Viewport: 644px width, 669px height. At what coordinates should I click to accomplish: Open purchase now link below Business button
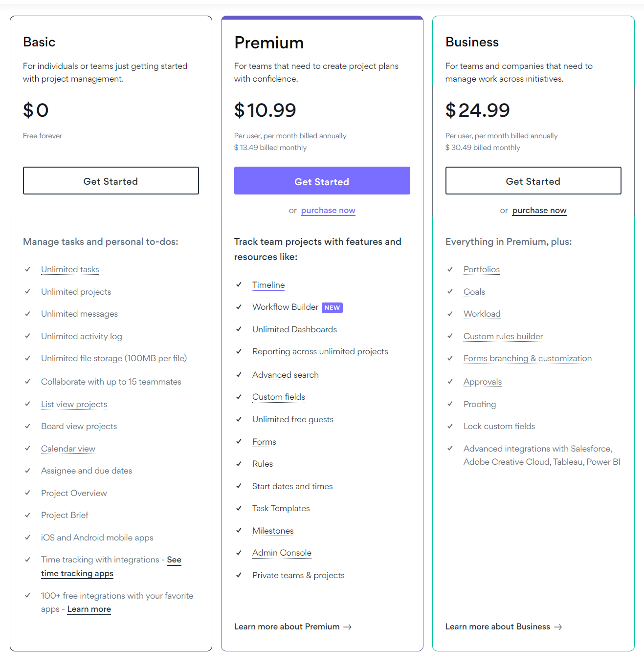pos(539,210)
